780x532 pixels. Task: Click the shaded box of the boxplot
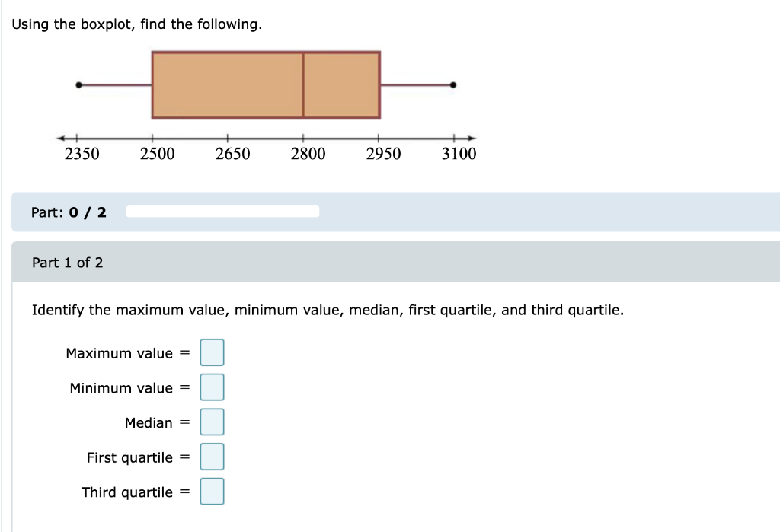coord(229,84)
